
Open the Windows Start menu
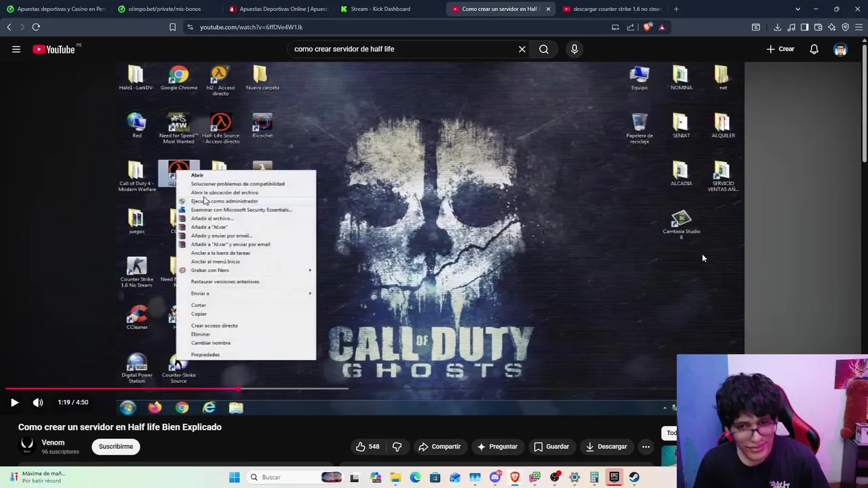pos(234,477)
